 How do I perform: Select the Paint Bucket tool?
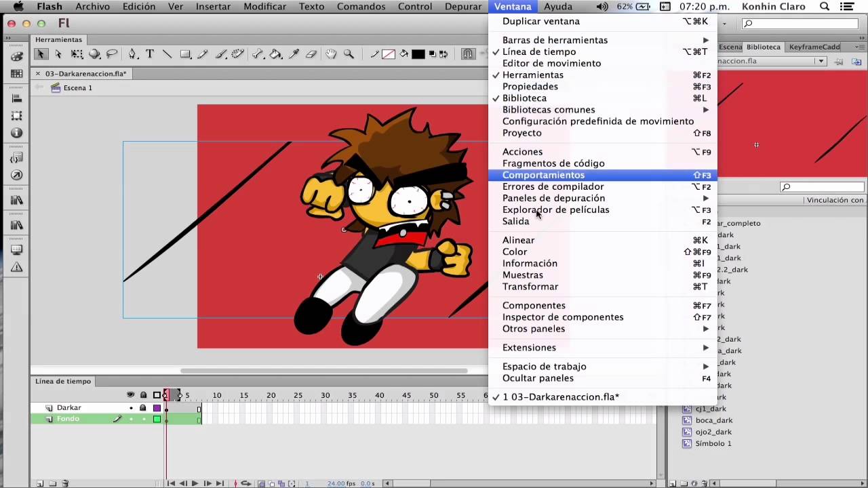[x=276, y=54]
